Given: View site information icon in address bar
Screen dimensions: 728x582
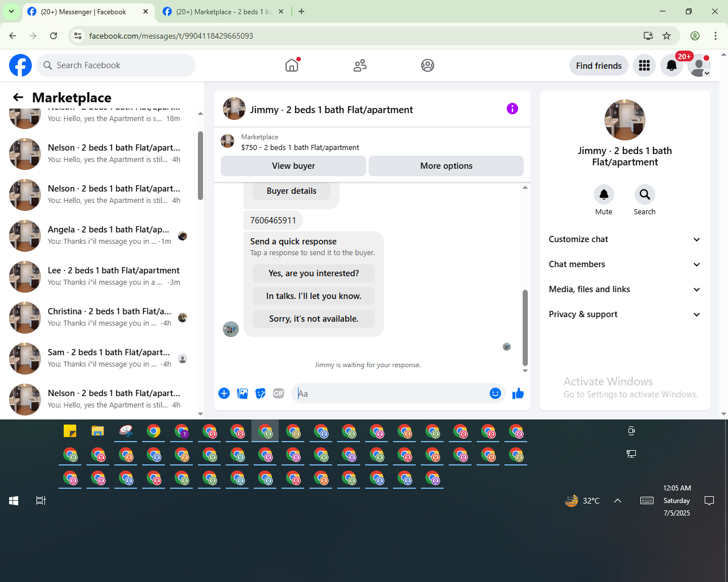Looking at the screenshot, I should [78, 36].
